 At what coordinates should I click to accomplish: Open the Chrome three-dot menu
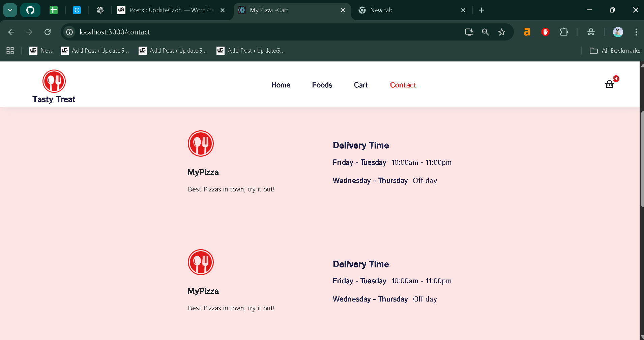coord(636,32)
